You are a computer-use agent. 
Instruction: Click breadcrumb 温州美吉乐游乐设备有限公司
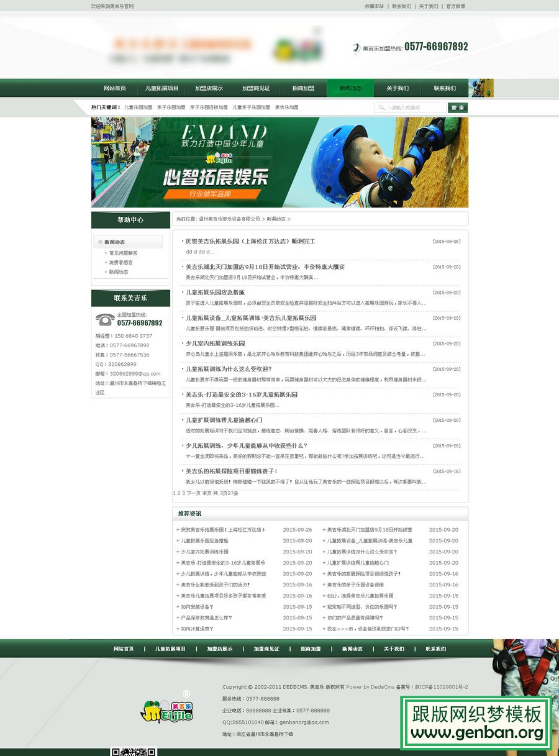[230, 219]
